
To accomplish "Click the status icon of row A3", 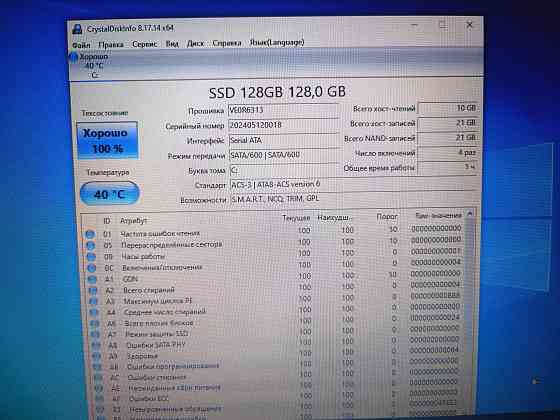I will click(93, 301).
